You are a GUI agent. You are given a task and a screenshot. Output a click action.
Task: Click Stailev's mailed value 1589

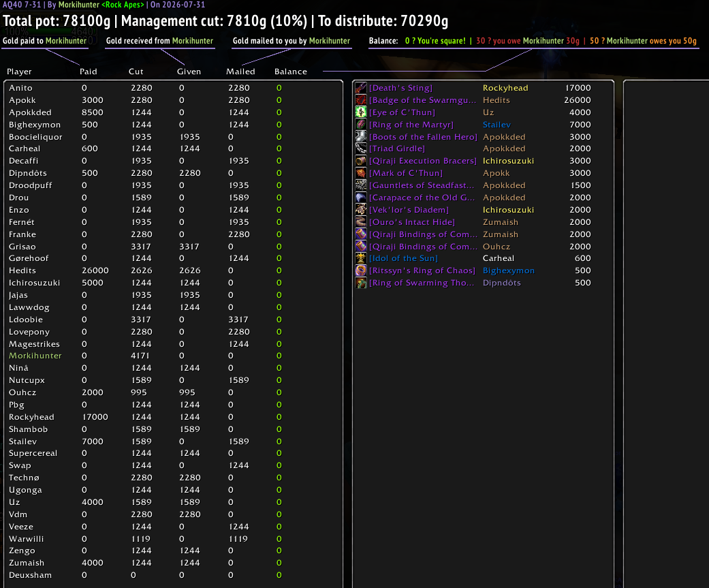point(238,442)
